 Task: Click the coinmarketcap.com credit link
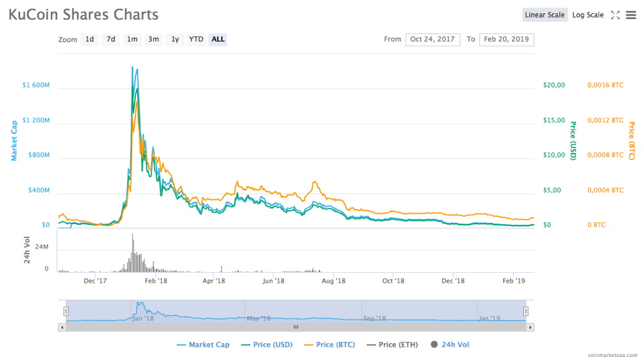click(613, 354)
